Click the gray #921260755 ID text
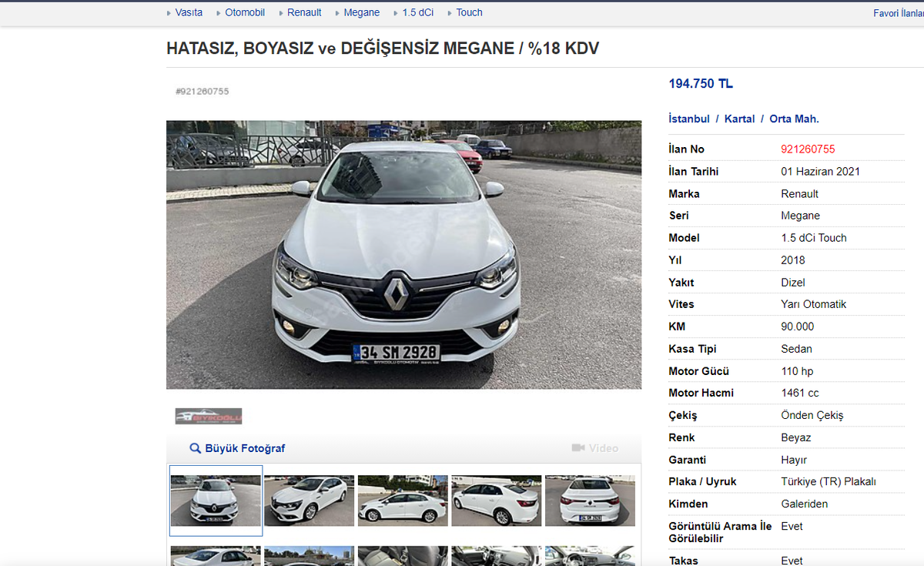 203,92
